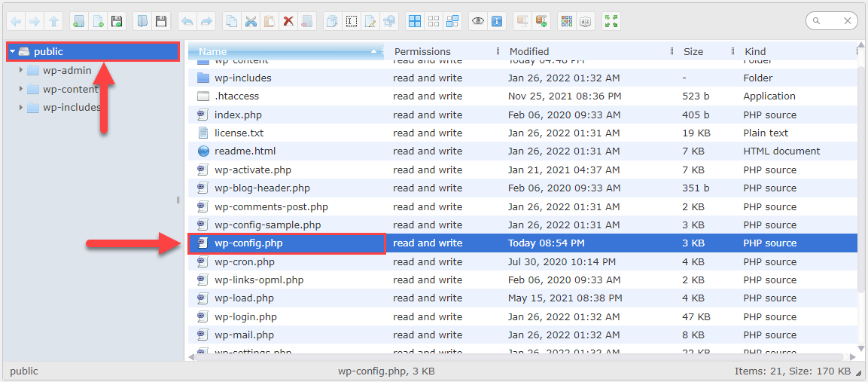Create a new file with the toolbar icon

click(98, 21)
